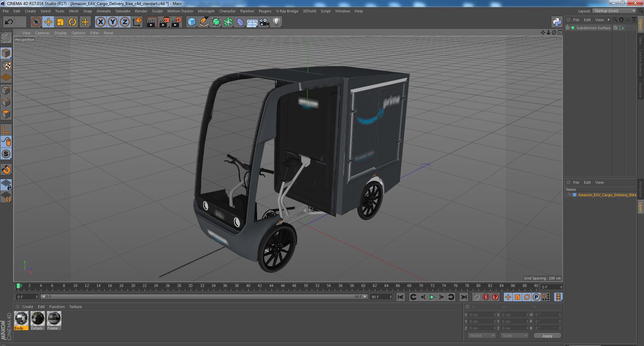Make object editable
Viewport: 644px width, 346px height.
6,38
